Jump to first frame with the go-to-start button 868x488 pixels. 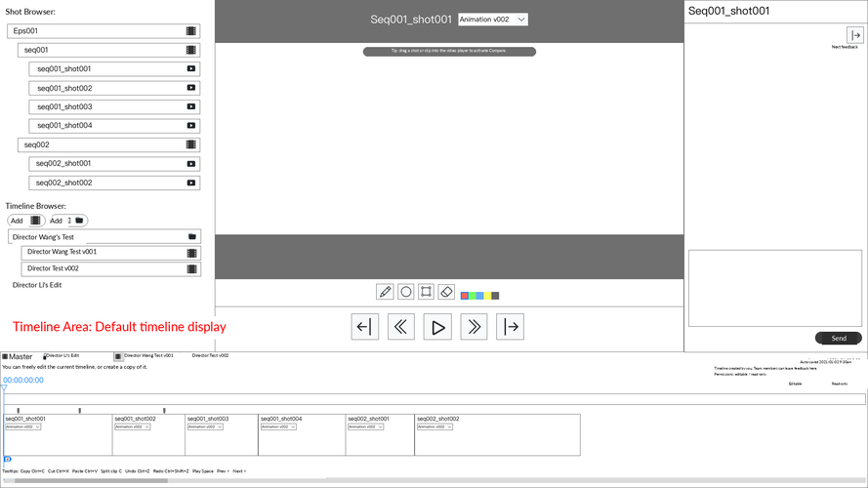click(x=365, y=327)
